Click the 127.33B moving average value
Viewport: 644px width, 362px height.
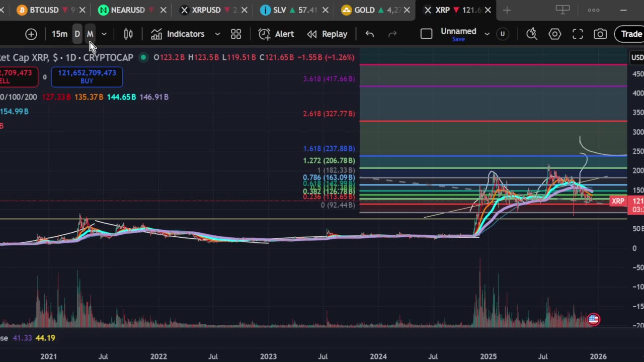(x=56, y=97)
